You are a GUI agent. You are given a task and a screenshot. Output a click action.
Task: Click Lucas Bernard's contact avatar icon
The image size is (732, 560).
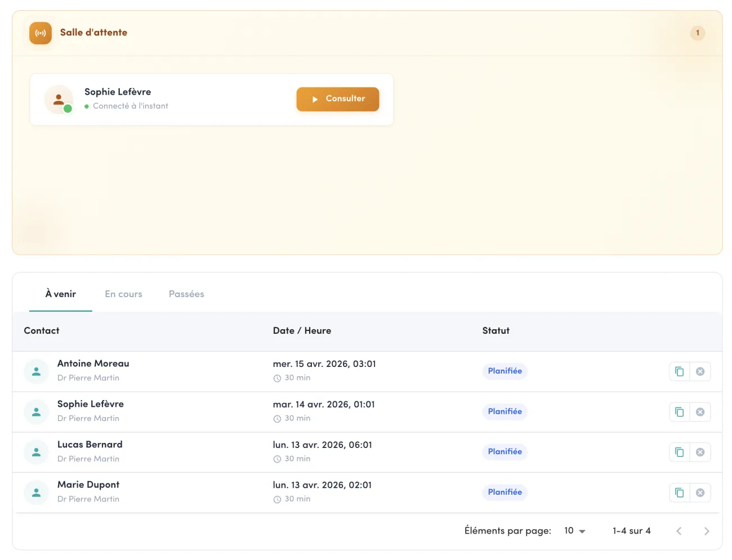[x=36, y=452]
